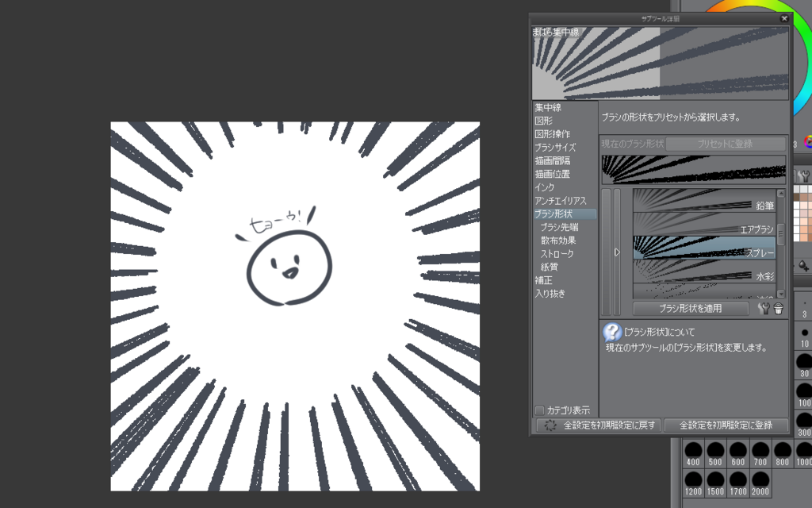Click the [ブラシ形状]について heading text
Screen dimensions: 812x508
(x=659, y=333)
